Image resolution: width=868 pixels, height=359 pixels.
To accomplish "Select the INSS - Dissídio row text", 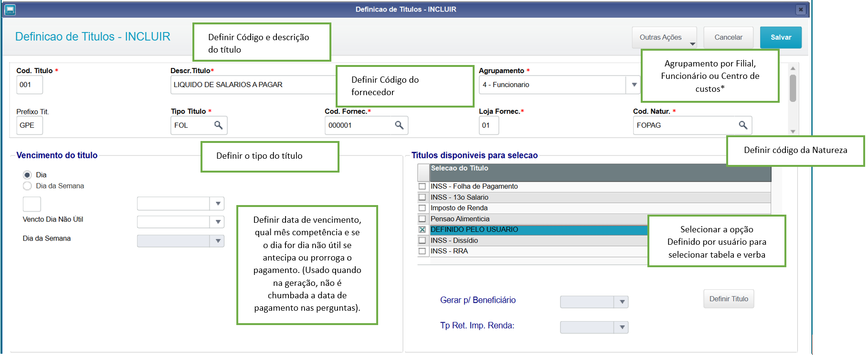I will click(x=454, y=240).
